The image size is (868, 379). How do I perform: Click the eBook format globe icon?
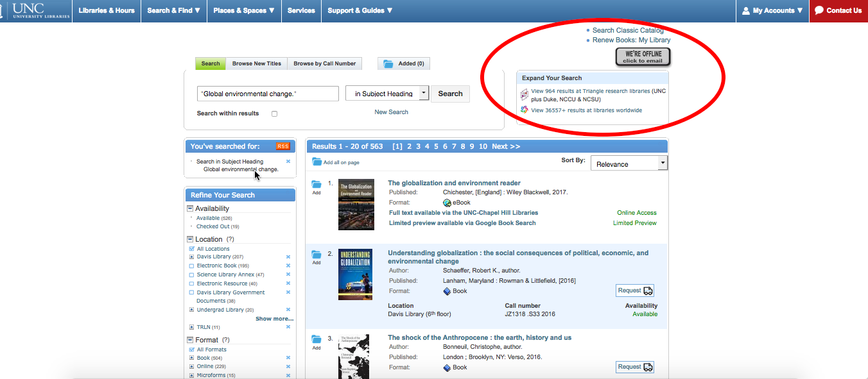pos(447,203)
